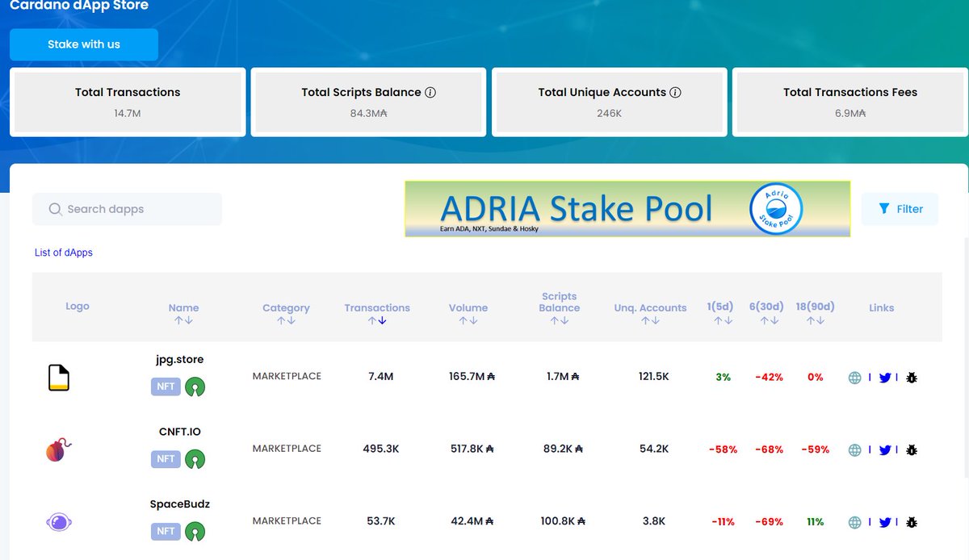
Task: Click the jpg.store file logo
Action: coord(59,378)
